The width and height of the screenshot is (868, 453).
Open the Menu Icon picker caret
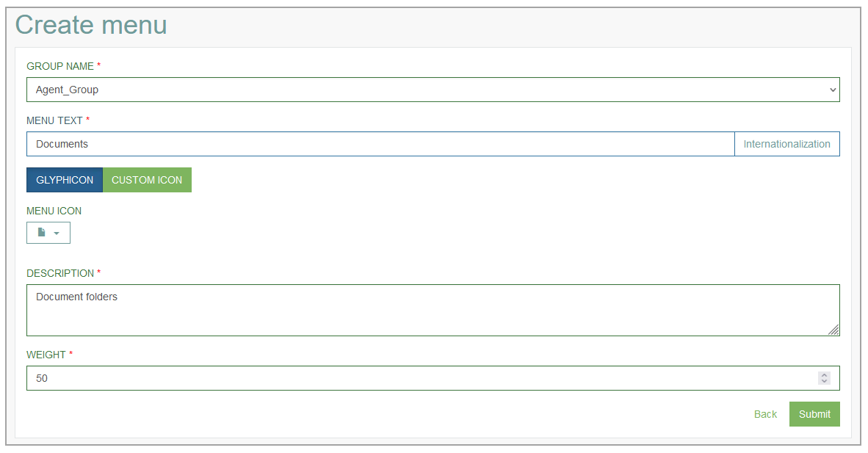click(57, 233)
